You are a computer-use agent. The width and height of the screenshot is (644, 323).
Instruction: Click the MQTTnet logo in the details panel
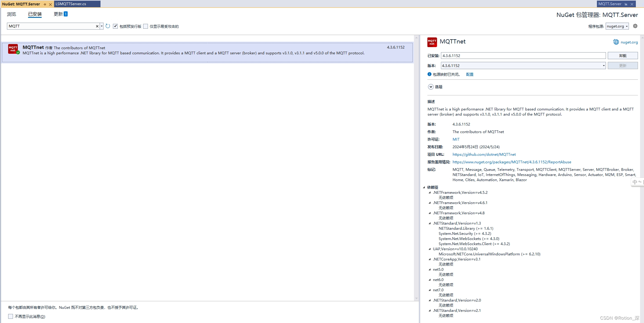pos(432,42)
